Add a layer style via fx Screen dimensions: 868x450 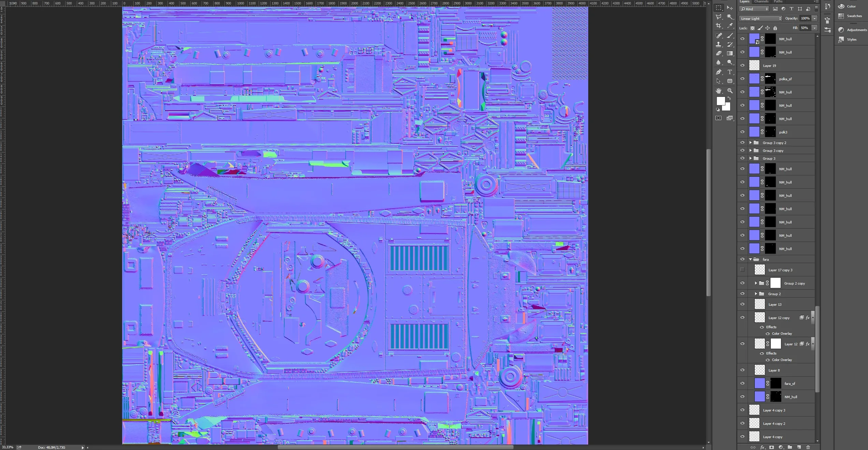763,447
